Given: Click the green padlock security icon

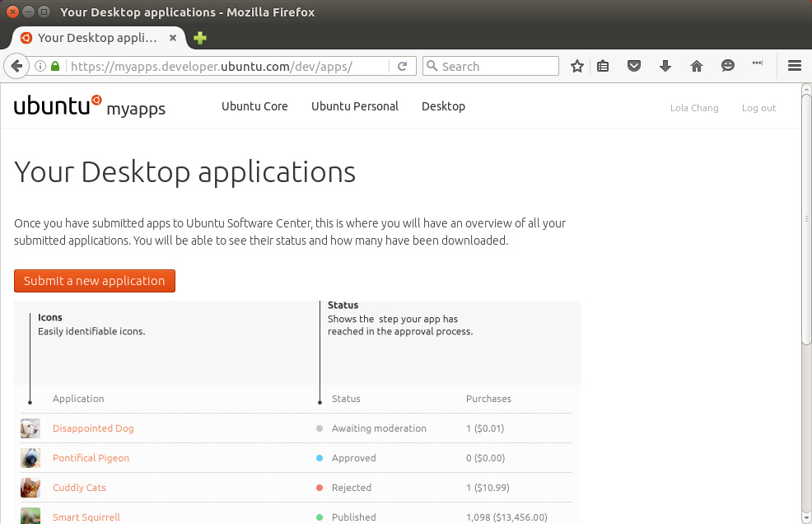Looking at the screenshot, I should pyautogui.click(x=55, y=67).
